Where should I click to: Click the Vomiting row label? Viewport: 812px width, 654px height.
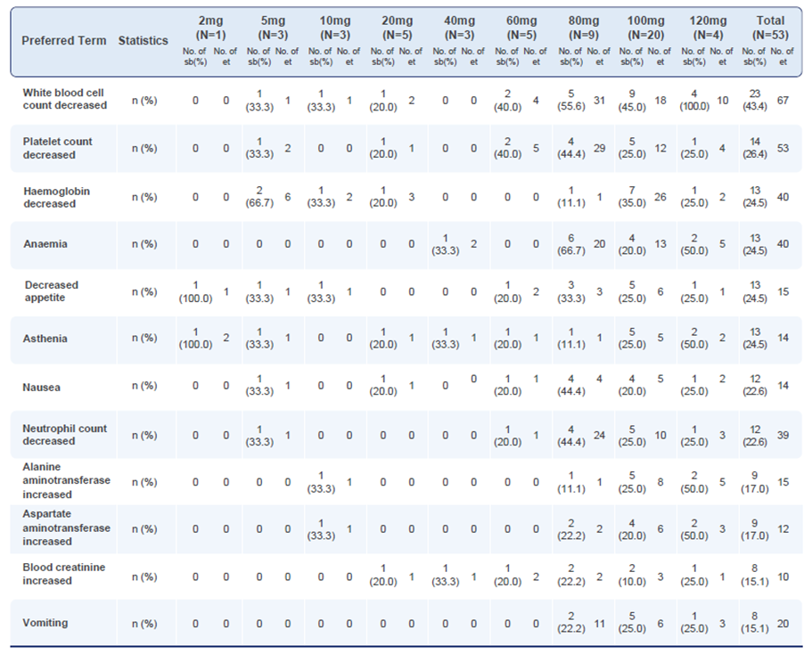click(45, 623)
